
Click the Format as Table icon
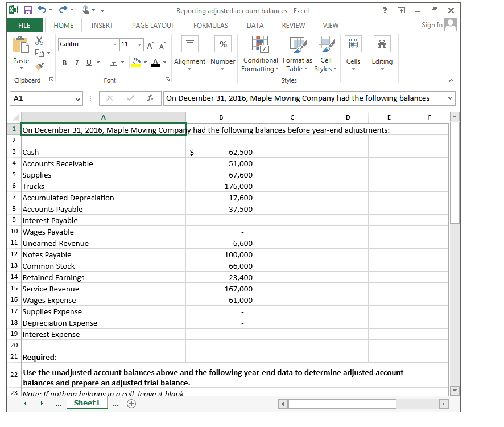pyautogui.click(x=297, y=51)
